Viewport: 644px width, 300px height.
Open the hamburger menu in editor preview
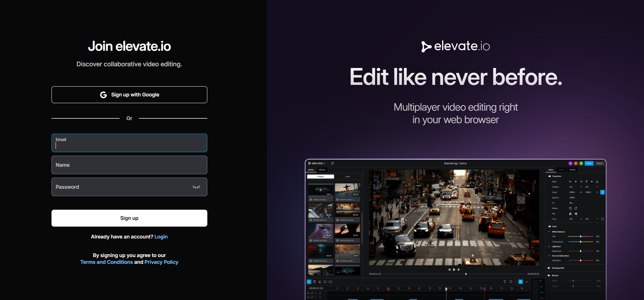click(332, 163)
